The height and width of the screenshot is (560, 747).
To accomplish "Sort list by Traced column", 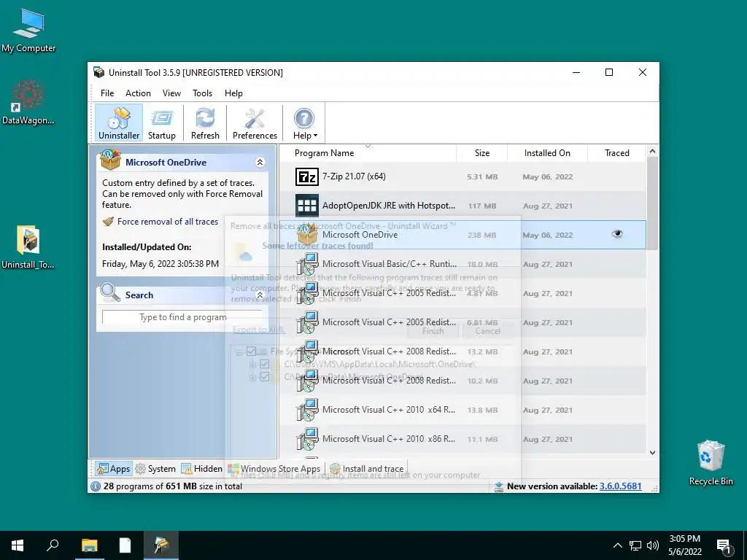I will point(617,153).
